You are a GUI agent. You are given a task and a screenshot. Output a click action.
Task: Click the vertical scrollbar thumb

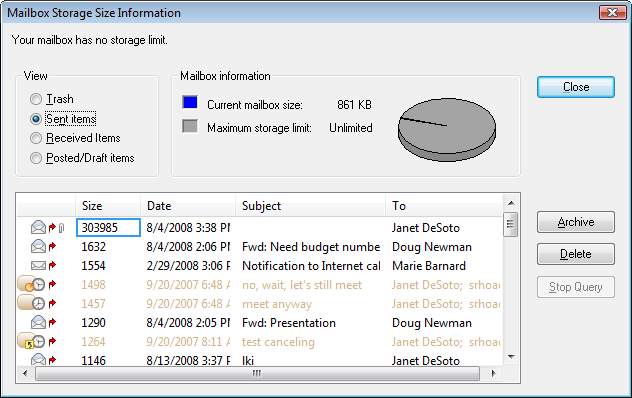511,224
